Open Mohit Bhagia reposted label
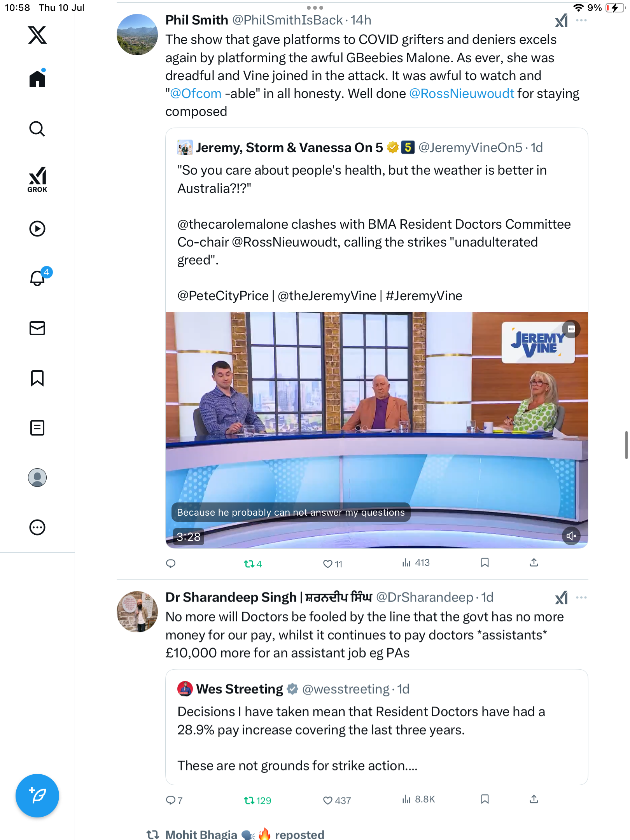This screenshot has width=630, height=840. pyautogui.click(x=235, y=835)
